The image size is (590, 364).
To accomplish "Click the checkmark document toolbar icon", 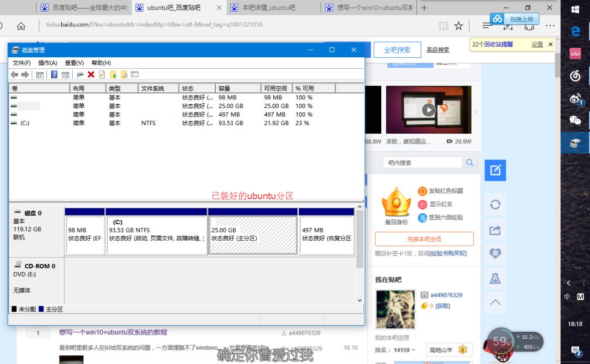I will click(x=102, y=74).
